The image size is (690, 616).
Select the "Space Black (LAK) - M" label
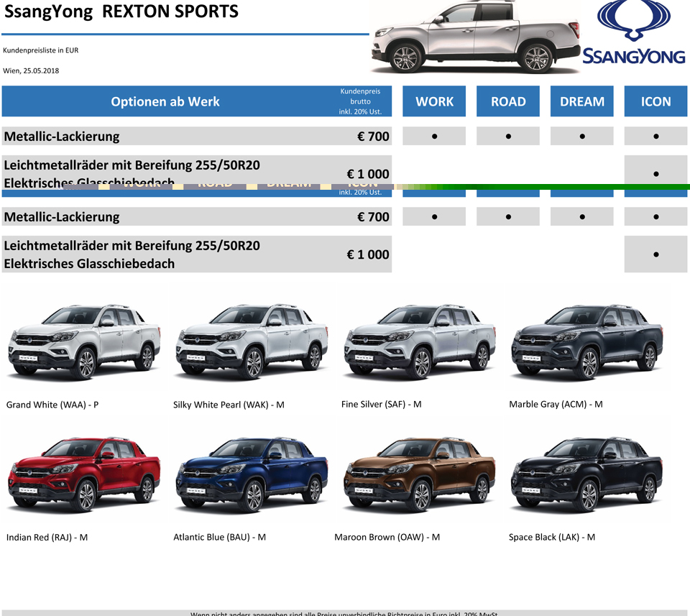[552, 537]
